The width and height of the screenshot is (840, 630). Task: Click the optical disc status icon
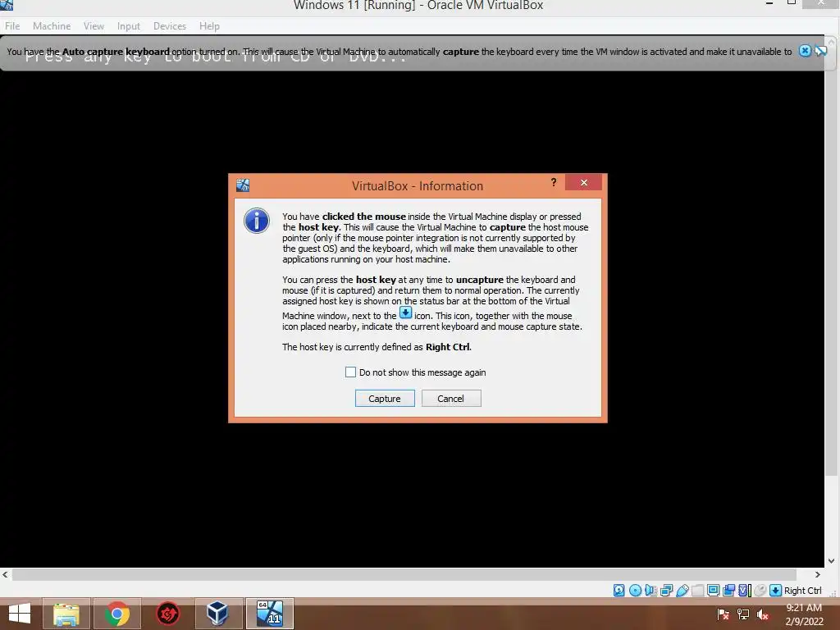click(x=636, y=591)
